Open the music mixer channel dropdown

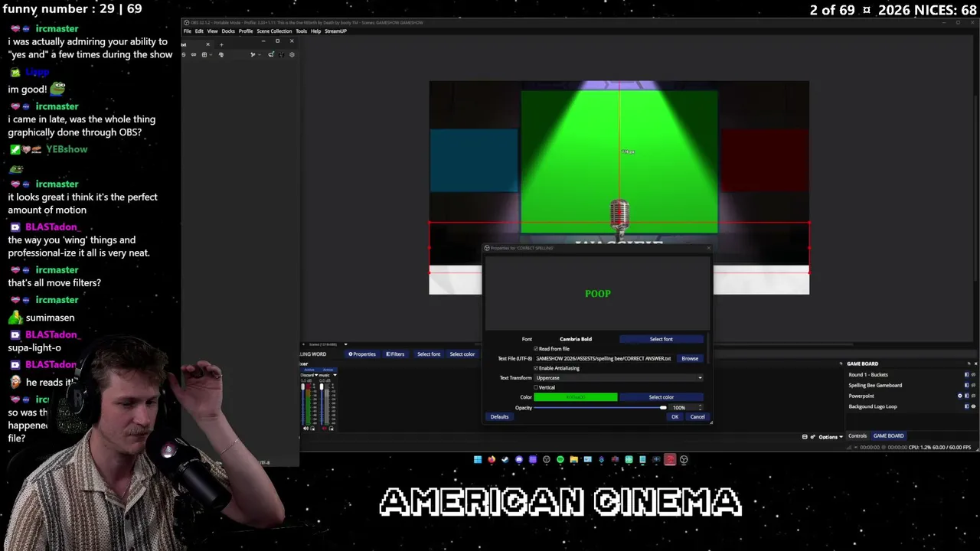335,375
